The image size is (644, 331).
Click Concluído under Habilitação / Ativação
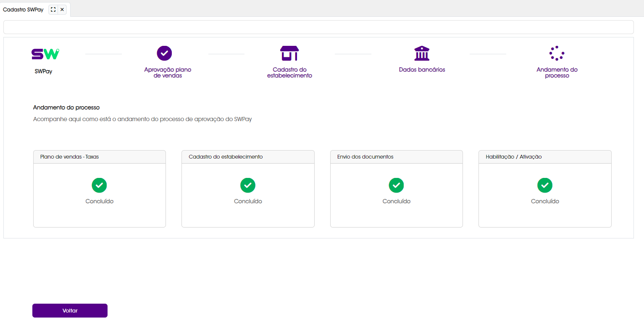[x=545, y=201]
